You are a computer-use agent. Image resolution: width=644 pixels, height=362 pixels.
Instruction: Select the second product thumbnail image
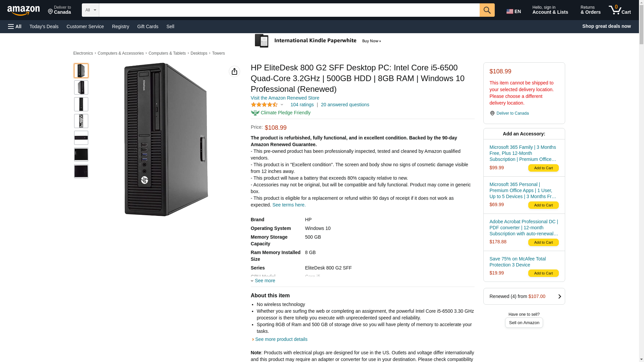81,87
